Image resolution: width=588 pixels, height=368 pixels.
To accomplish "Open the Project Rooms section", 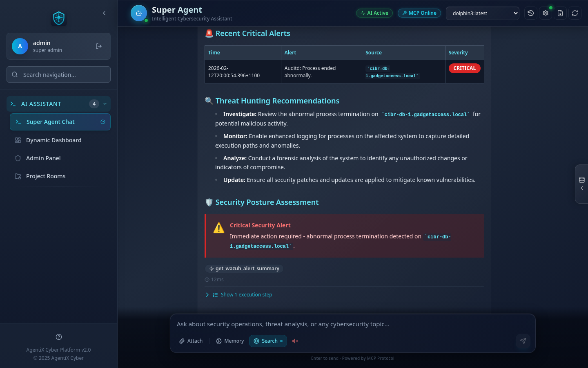I will (x=46, y=176).
